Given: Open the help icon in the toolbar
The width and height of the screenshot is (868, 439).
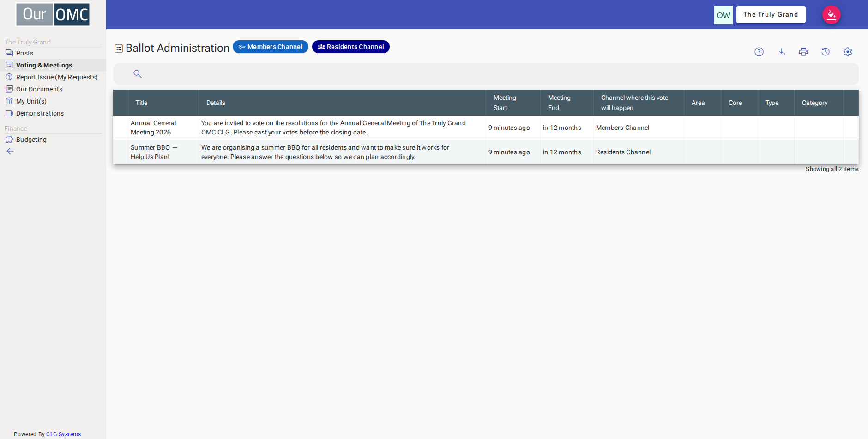Looking at the screenshot, I should click(x=759, y=52).
